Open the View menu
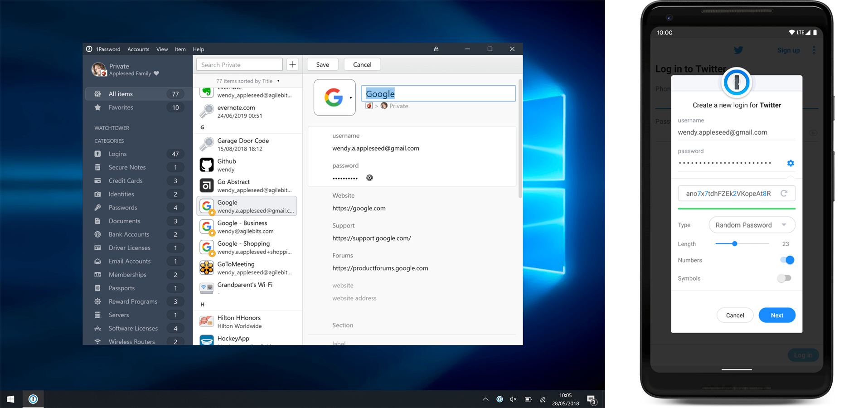 tap(162, 49)
